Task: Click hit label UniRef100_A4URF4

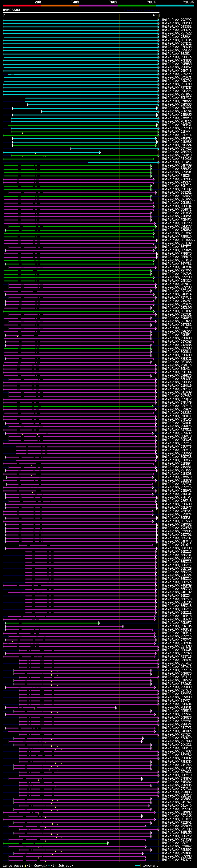Action: click(x=176, y=294)
